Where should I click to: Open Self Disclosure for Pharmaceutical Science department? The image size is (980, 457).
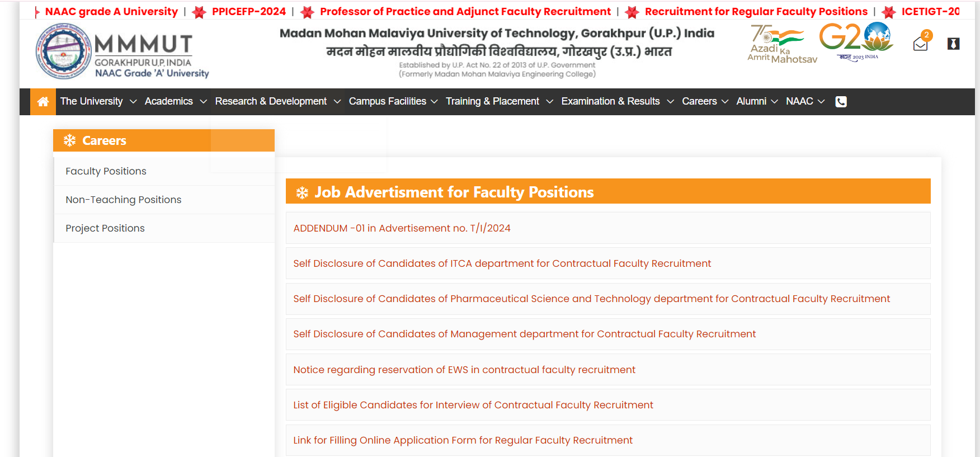(x=608, y=299)
